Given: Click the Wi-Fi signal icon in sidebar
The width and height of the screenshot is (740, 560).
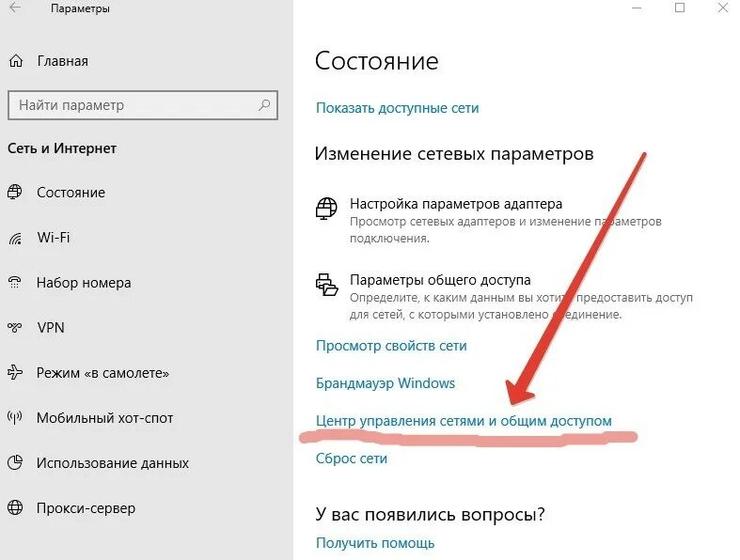Looking at the screenshot, I should (x=15, y=238).
